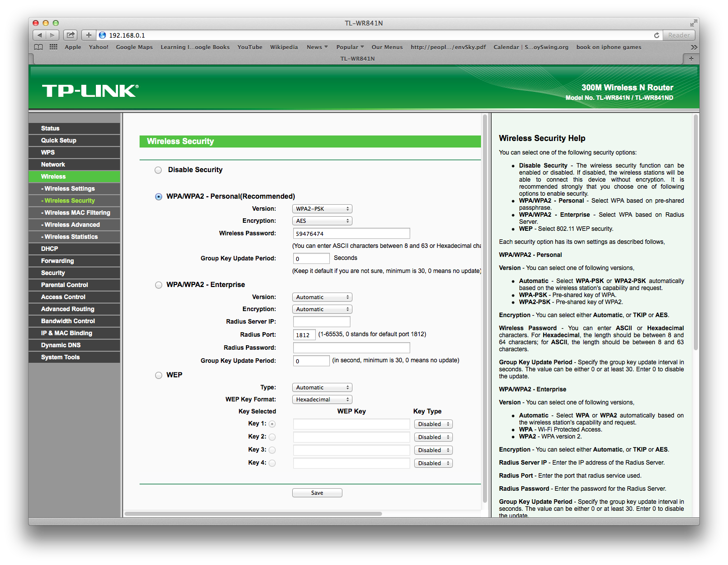Open the Status menu item

pyautogui.click(x=74, y=128)
